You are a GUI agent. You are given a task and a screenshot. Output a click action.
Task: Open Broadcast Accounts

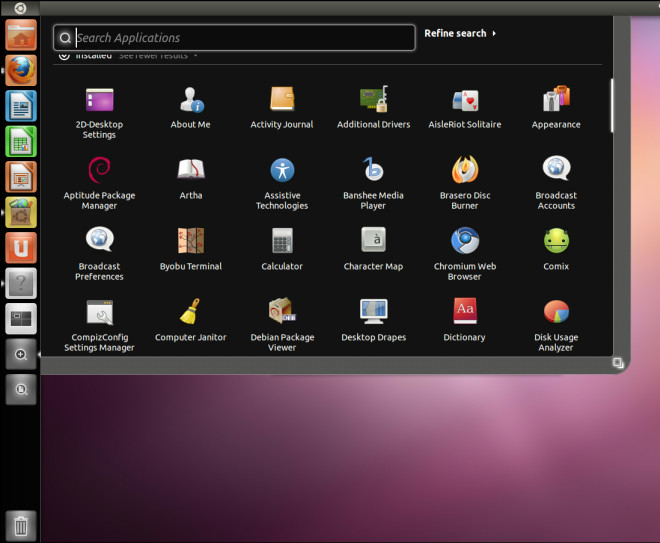556,183
